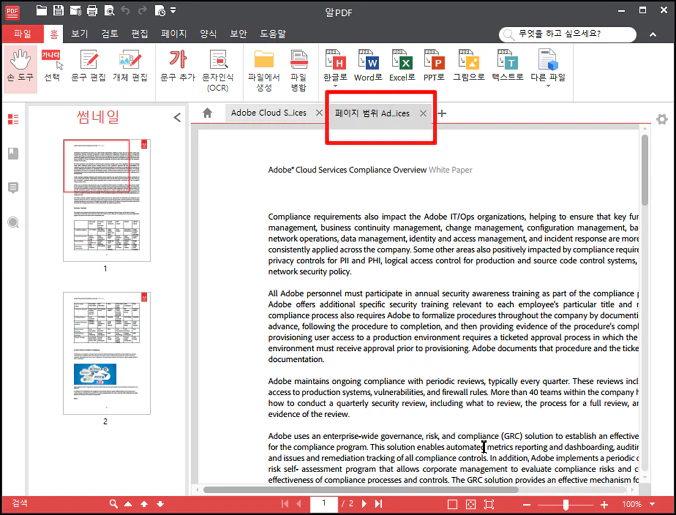
Task: Open the 검토 ribbon tab
Action: point(110,34)
